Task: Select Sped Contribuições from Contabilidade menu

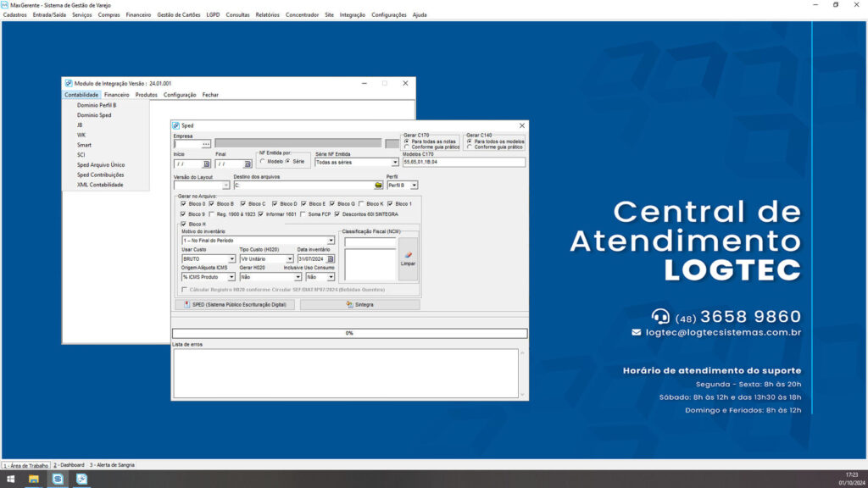Action: tap(101, 175)
